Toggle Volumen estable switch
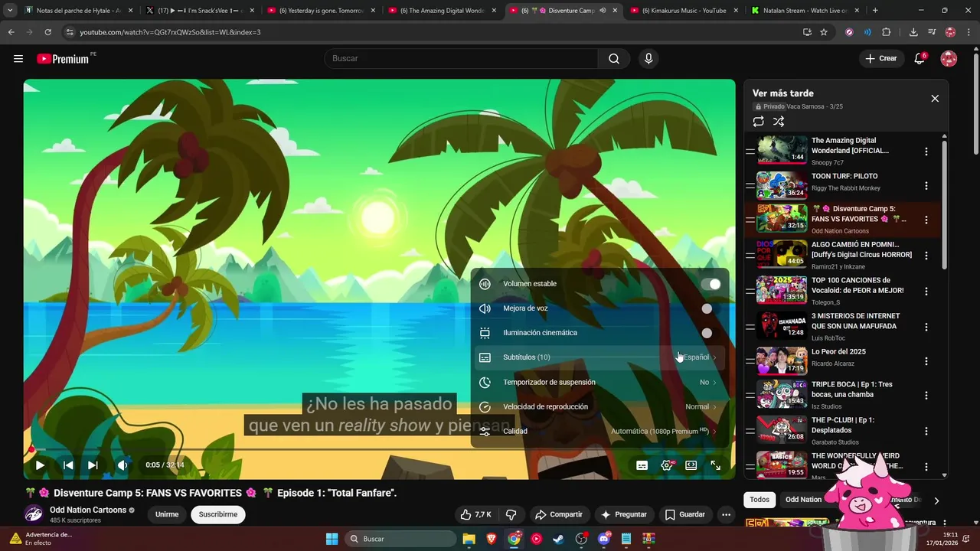 [x=710, y=284]
